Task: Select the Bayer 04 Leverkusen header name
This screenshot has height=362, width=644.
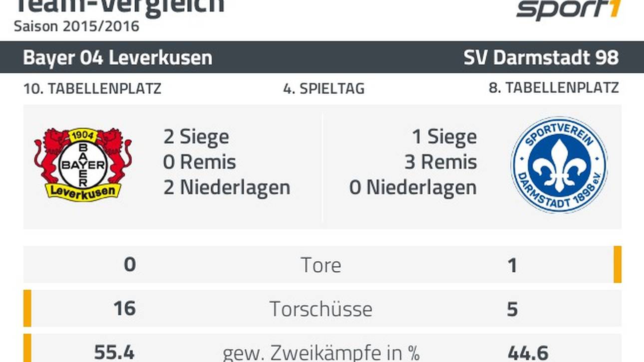Action: point(117,58)
